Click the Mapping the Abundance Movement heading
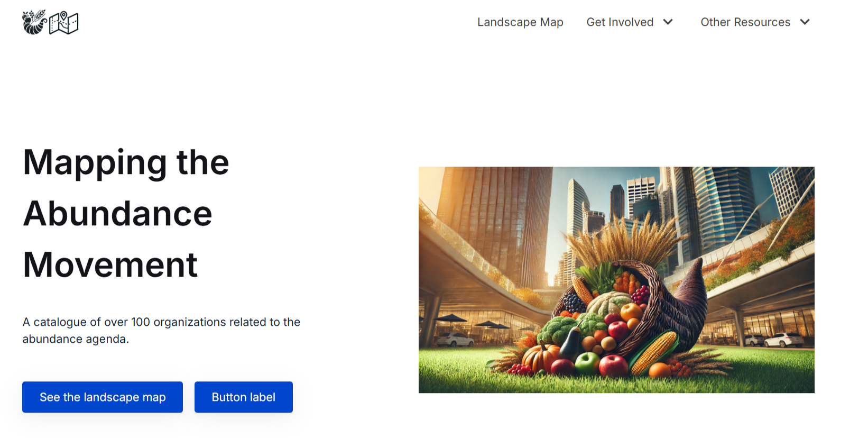 [126, 213]
